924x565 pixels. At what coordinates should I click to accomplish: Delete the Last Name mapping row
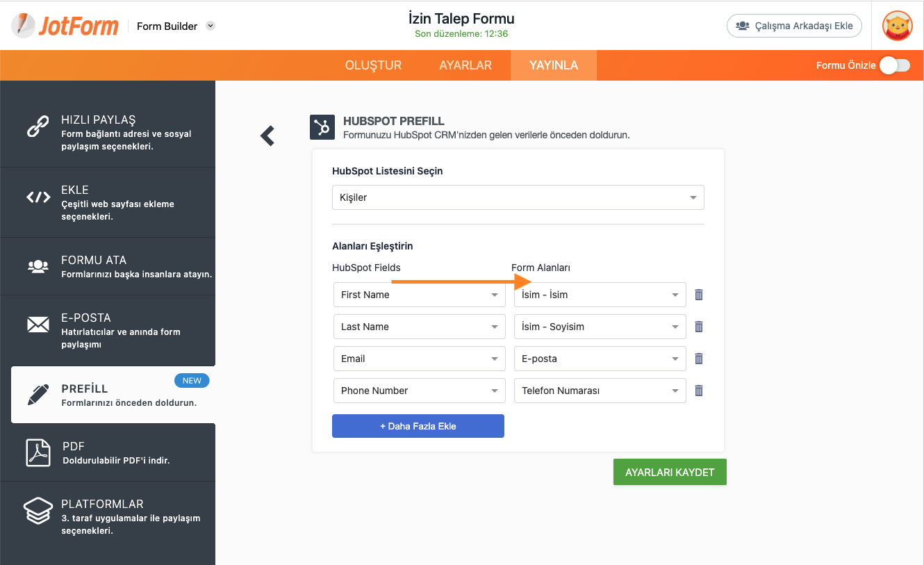pos(699,327)
